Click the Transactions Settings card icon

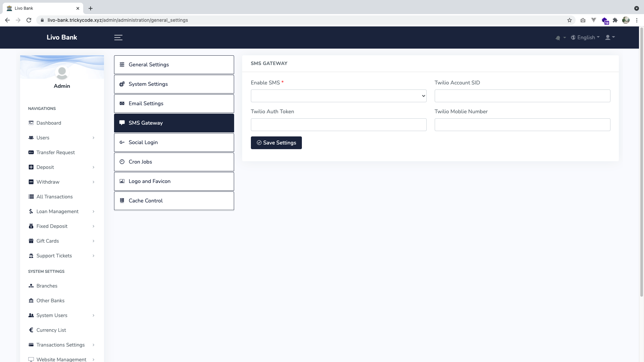coord(31,345)
